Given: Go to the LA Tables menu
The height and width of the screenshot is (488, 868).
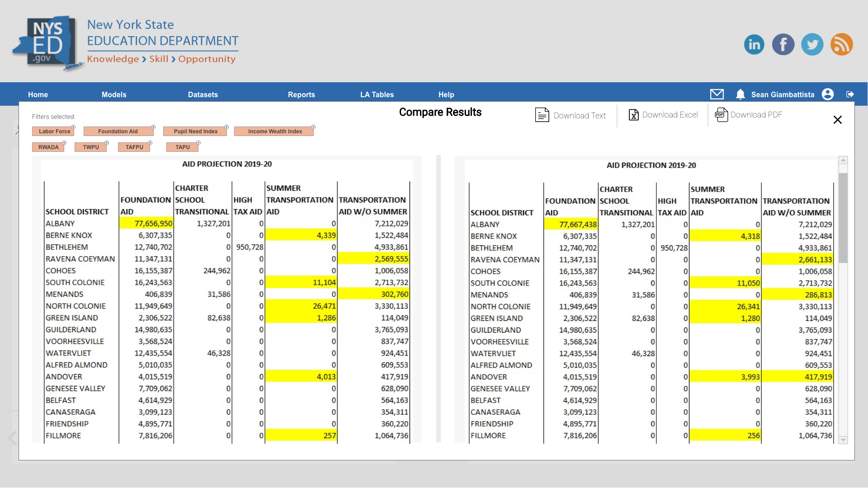Looking at the screenshot, I should [377, 94].
